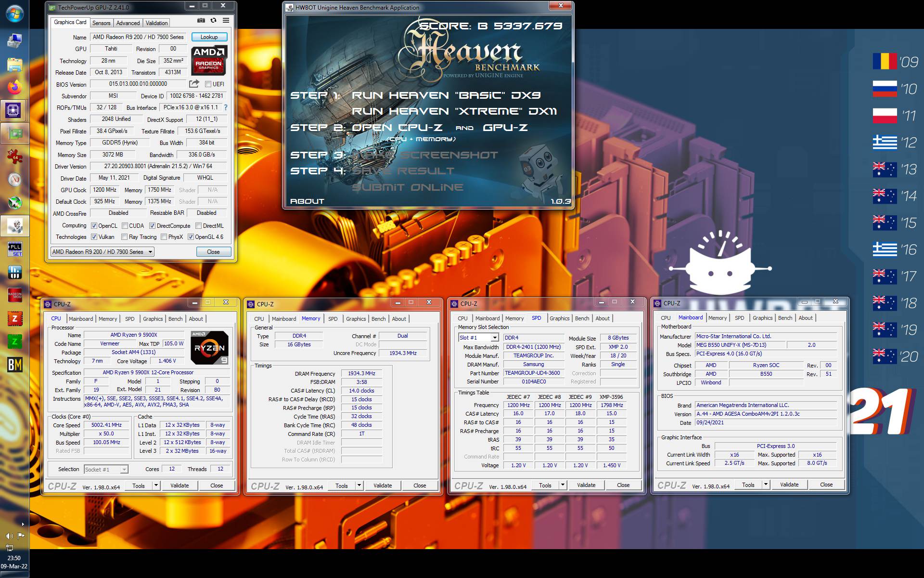The width and height of the screenshot is (924, 578).
Task: Open Bench tab in the CPU-Z CPU window
Action: (x=176, y=319)
